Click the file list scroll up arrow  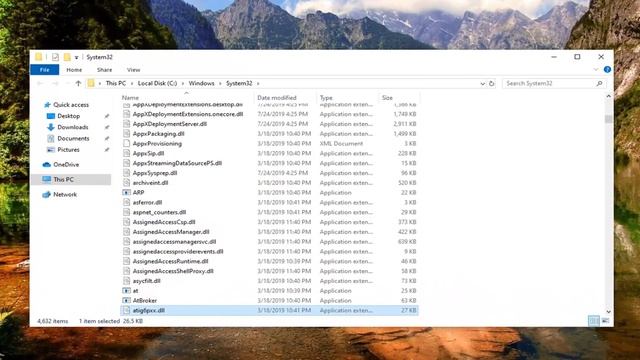coord(608,96)
